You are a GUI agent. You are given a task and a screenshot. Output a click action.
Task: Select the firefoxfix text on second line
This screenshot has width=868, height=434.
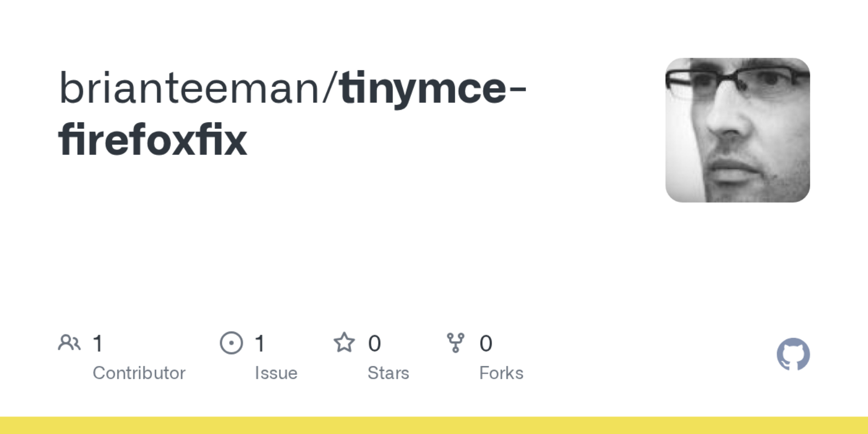tap(153, 140)
